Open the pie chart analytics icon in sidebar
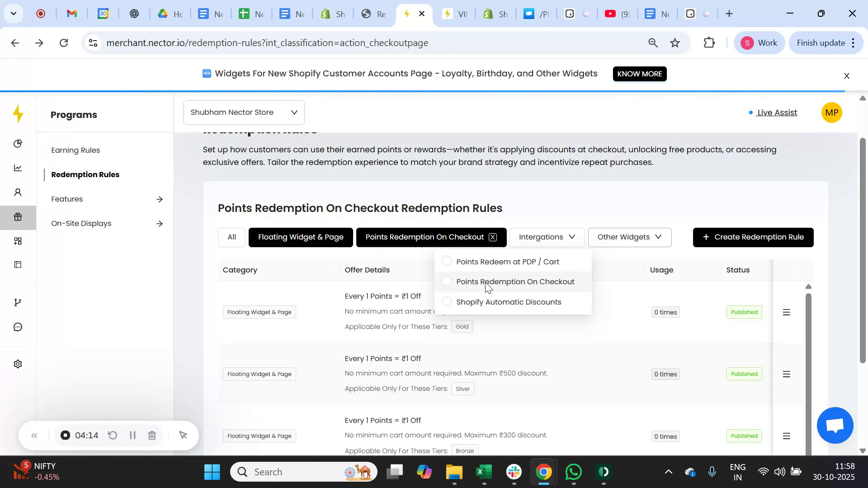 pos(18,143)
